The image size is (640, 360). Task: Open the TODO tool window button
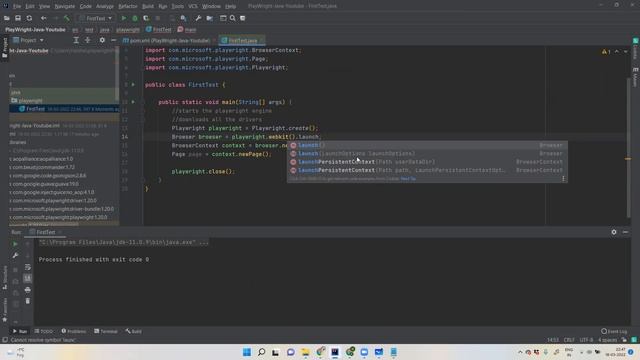[x=44, y=331]
